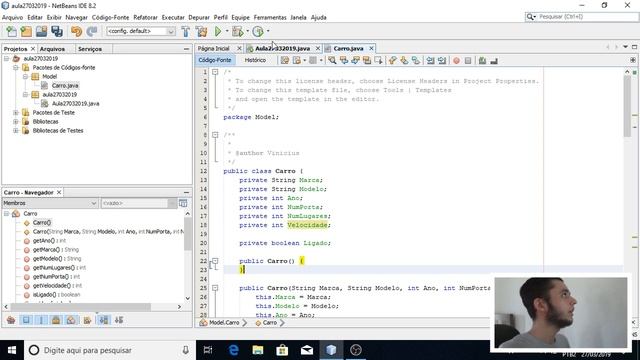
Task: Toggle Sort by Name in Navigator
Action: (x=104, y=320)
